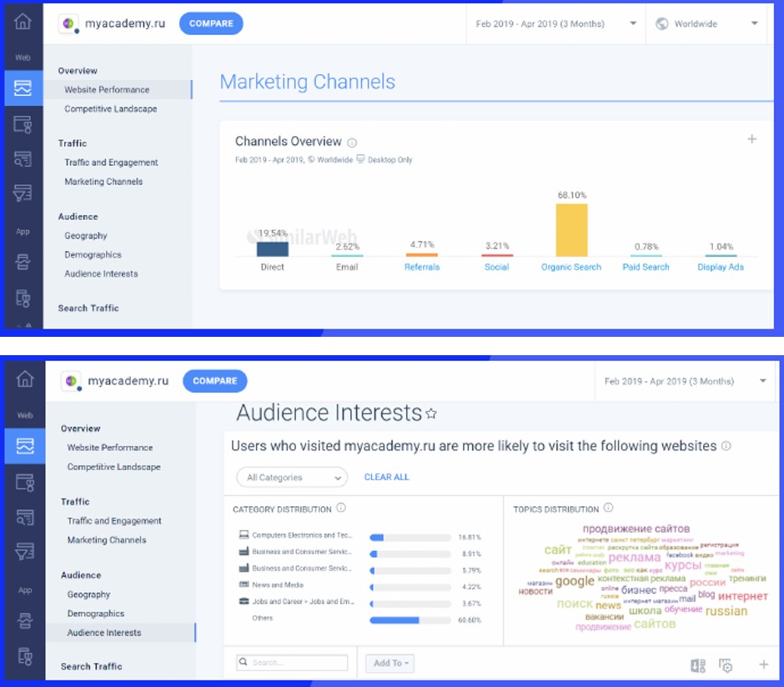Open the app analysis icon under App in the bottom sidebar
The width and height of the screenshot is (784, 687).
tap(25, 620)
